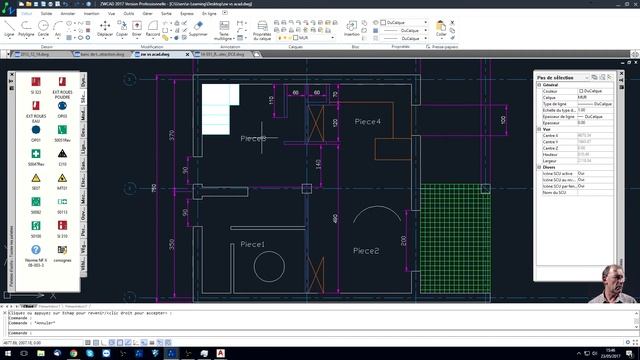Screen dimensions: 640x360
Task: Close the zw vs acad.dwg document tab
Action: (187, 54)
